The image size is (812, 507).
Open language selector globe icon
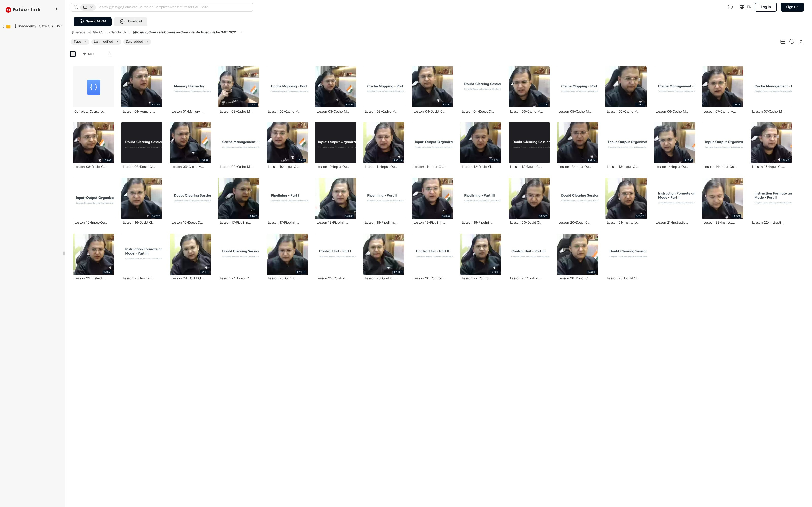(742, 7)
